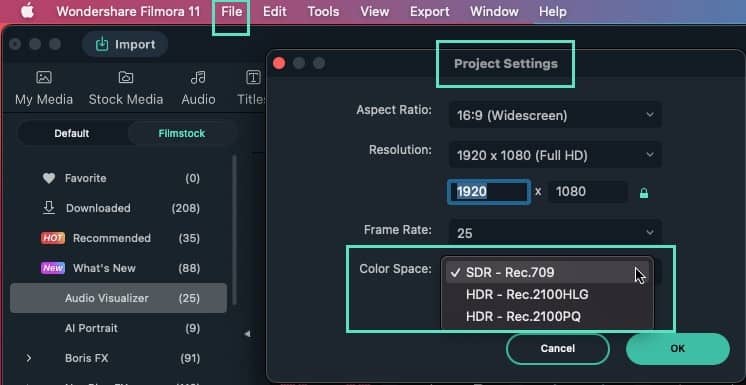Screen dimensions: 746x385
Task: Open the AI Portrait category
Action: (x=118, y=328)
